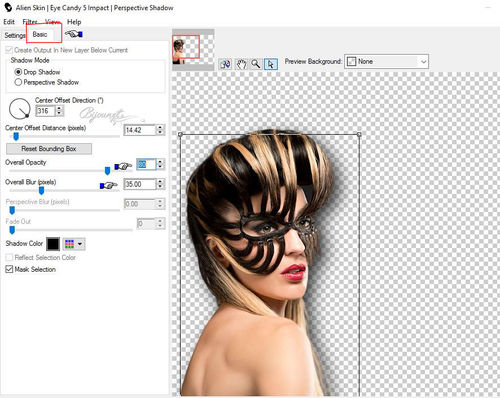Toggle Mask Selection checkbox
500x398 pixels.
point(9,269)
